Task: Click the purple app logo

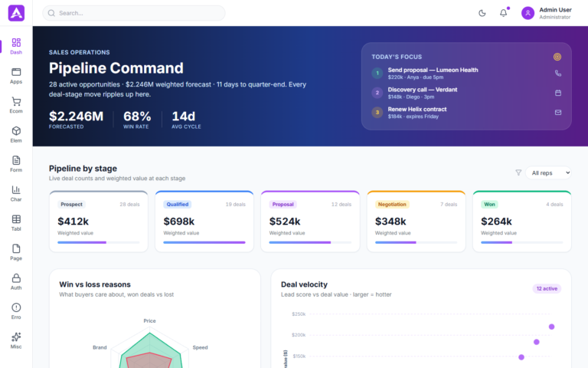Action: (16, 13)
